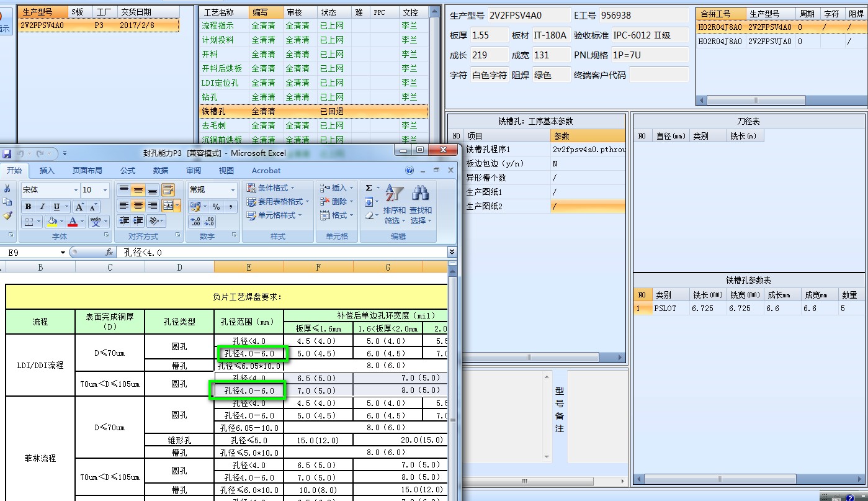
Task: Switch to 插入 ribbon tab
Action: coord(47,170)
